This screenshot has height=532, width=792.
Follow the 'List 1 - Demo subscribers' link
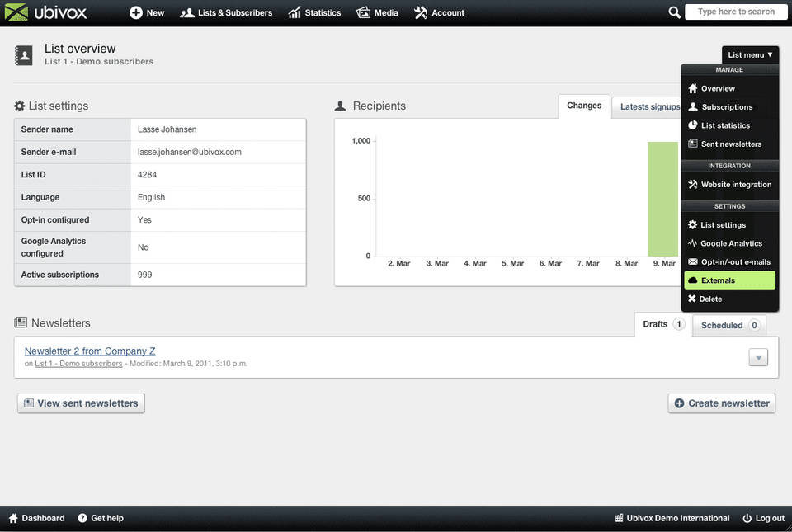pyautogui.click(x=78, y=364)
